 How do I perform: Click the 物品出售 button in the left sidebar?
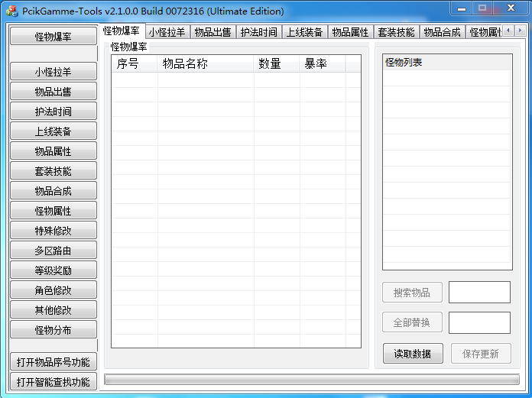click(x=54, y=92)
